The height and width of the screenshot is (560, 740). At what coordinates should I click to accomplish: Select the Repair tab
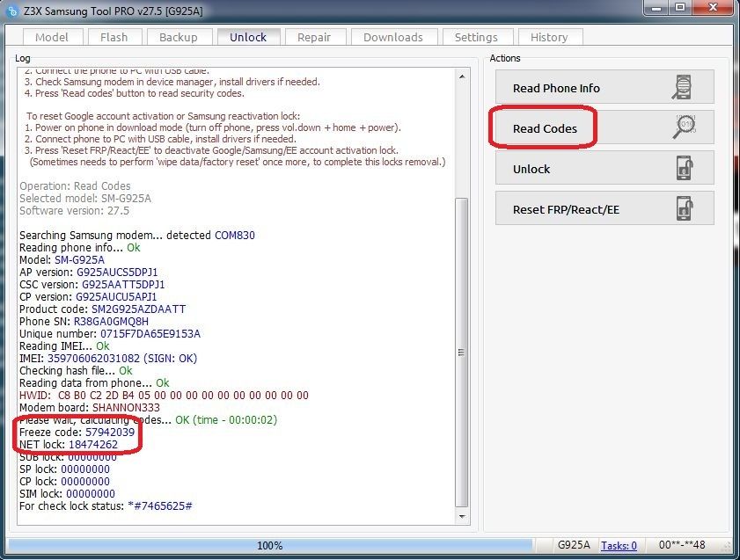pos(314,37)
